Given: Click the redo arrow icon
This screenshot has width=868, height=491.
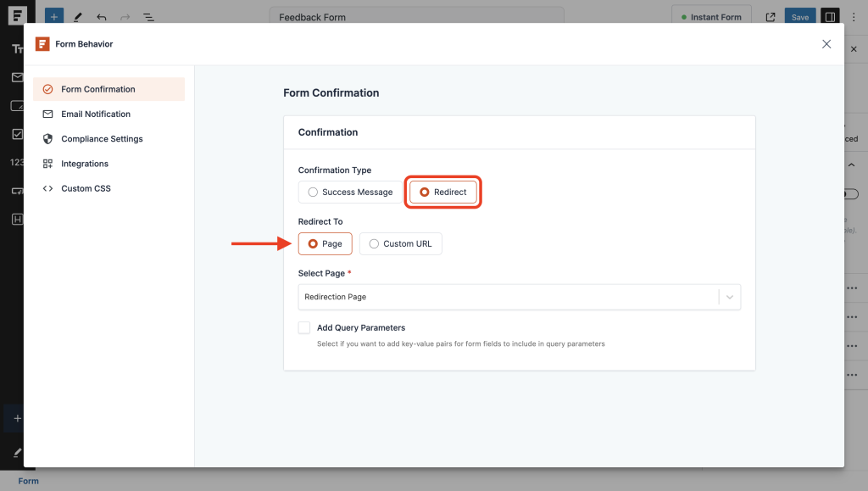Looking at the screenshot, I should click(124, 16).
